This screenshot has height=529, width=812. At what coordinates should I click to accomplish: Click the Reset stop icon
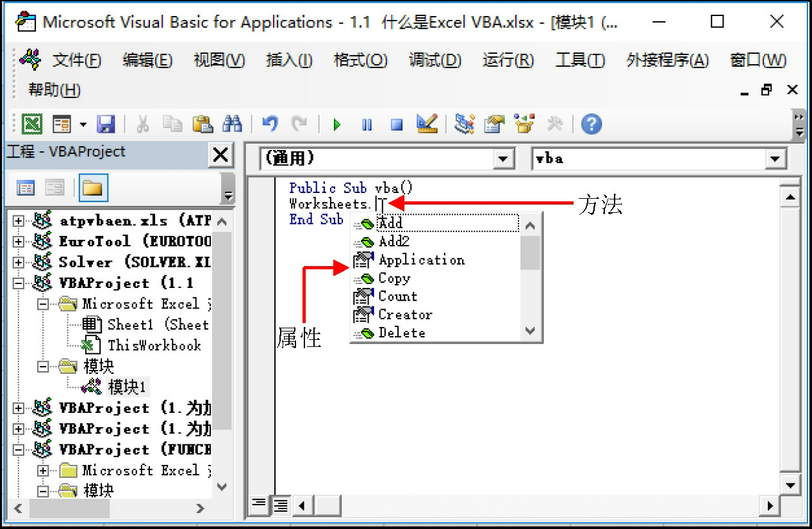click(x=397, y=124)
